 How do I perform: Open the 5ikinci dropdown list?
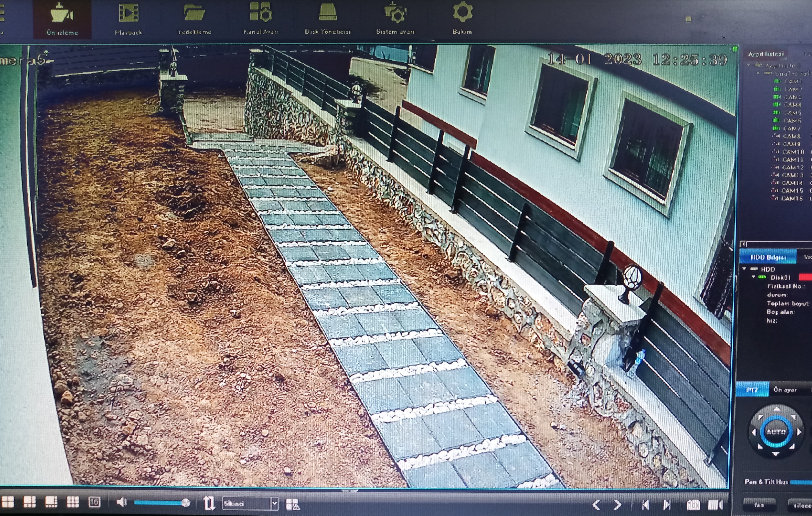click(x=275, y=503)
